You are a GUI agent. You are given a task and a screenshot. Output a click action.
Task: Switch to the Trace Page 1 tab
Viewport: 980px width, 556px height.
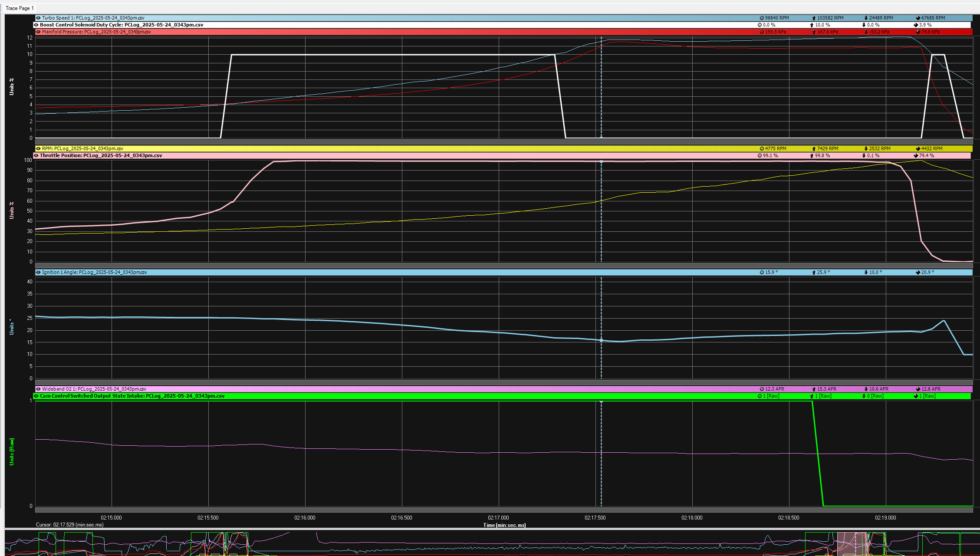pyautogui.click(x=20, y=8)
